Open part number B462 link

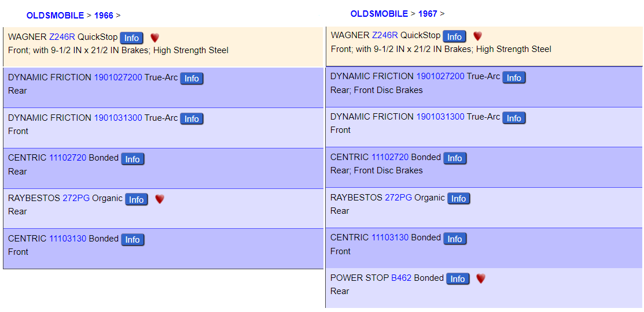(x=401, y=278)
